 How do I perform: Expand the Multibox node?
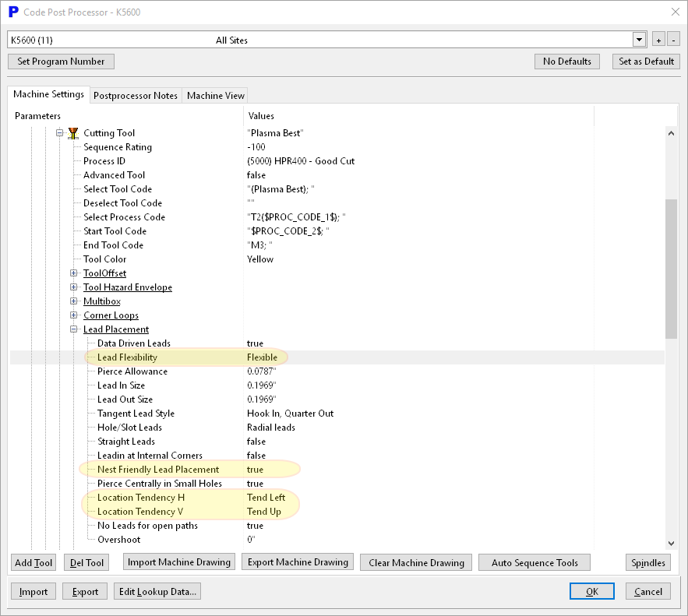pos(74,301)
